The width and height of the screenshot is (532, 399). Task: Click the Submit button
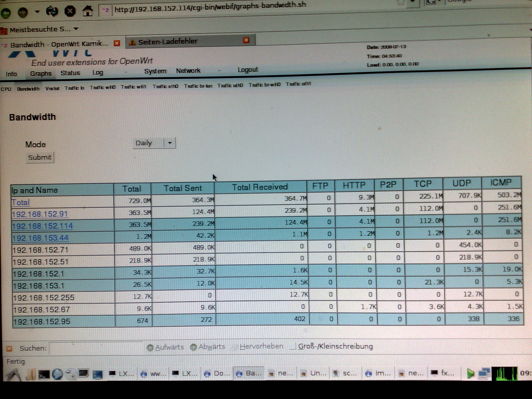40,157
